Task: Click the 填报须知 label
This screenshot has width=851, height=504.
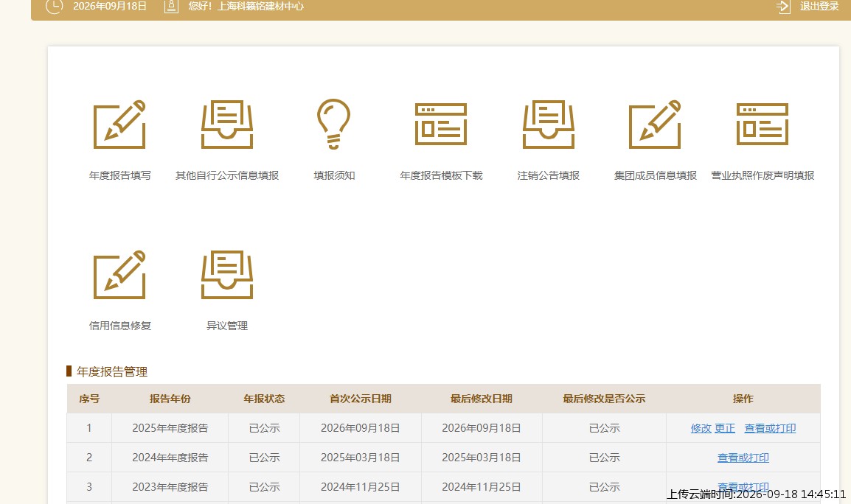Action: pyautogui.click(x=334, y=176)
